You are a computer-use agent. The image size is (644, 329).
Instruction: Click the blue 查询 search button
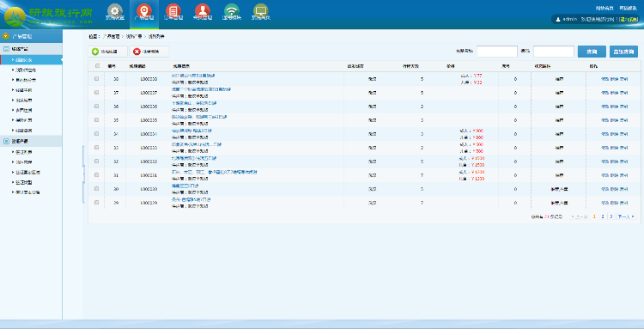592,52
